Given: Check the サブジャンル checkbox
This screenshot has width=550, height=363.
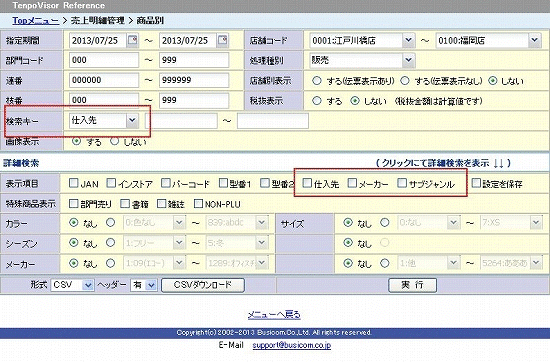Looking at the screenshot, I should 402,183.
